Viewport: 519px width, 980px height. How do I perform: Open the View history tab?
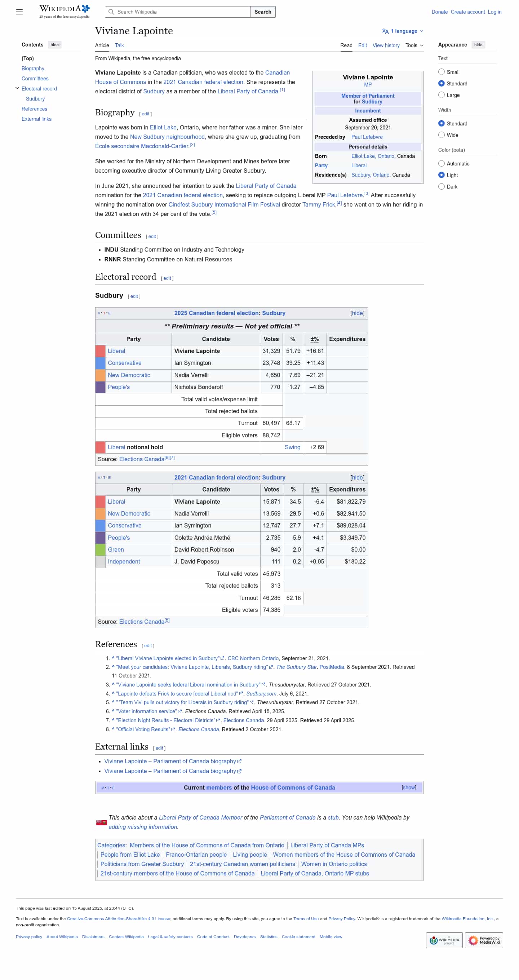(x=386, y=45)
